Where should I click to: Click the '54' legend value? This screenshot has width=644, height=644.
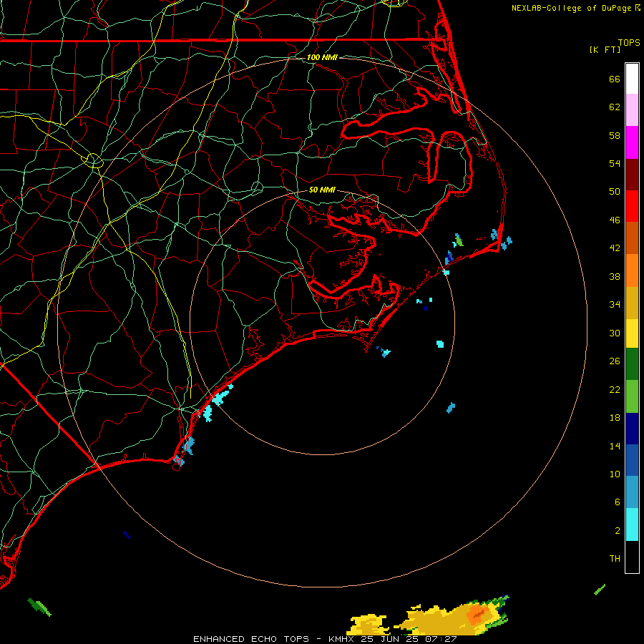point(615,163)
